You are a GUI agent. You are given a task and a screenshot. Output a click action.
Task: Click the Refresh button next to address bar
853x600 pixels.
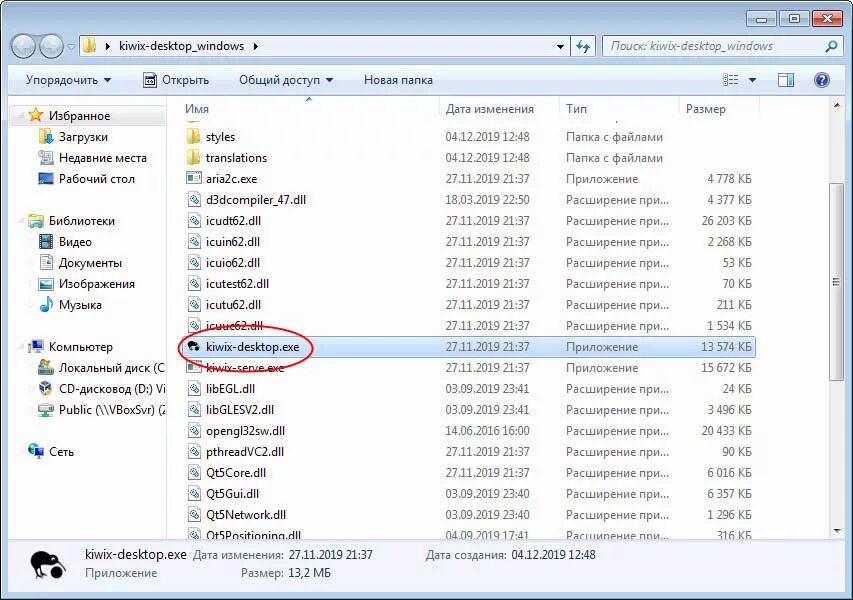pyautogui.click(x=583, y=47)
